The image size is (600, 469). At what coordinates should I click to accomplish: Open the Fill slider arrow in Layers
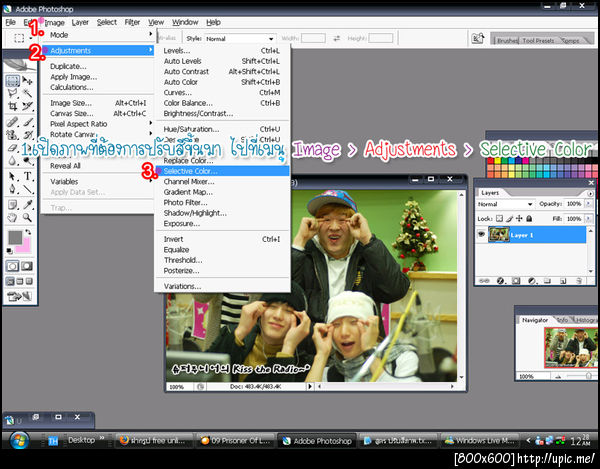(x=589, y=219)
